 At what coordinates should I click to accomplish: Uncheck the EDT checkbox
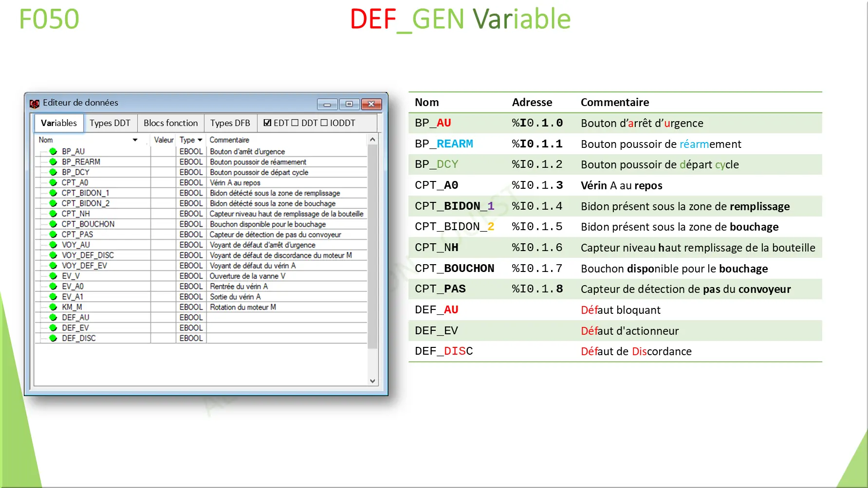pos(267,123)
